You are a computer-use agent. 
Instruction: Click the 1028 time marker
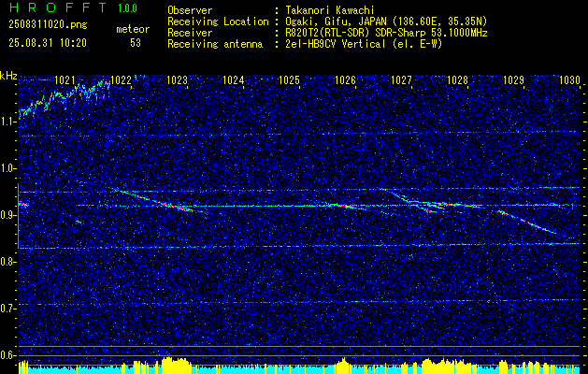pos(457,79)
